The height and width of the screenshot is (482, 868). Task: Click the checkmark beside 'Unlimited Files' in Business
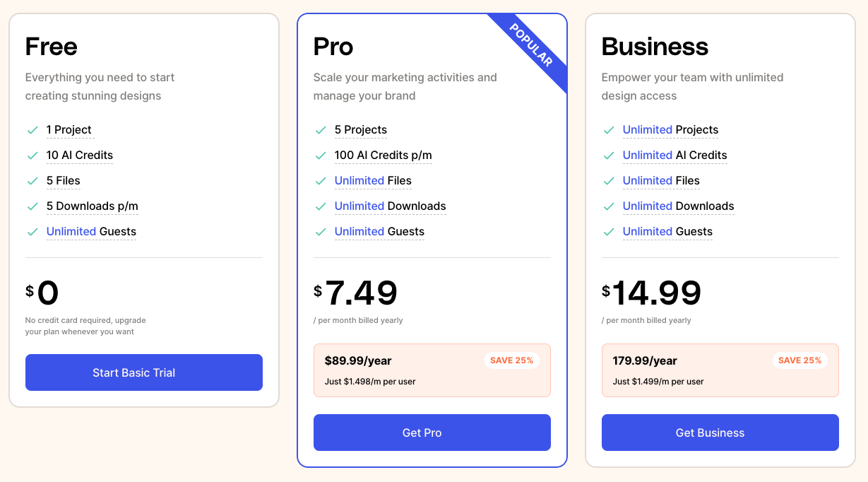point(609,181)
